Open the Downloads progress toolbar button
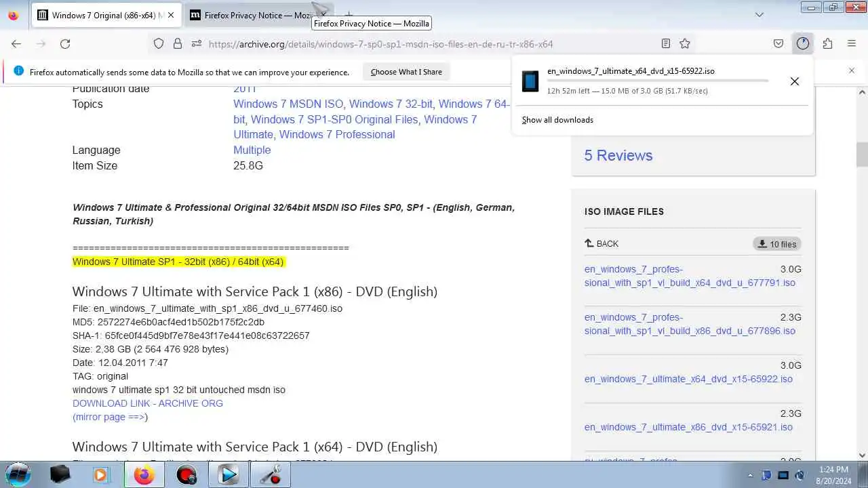 click(x=803, y=43)
